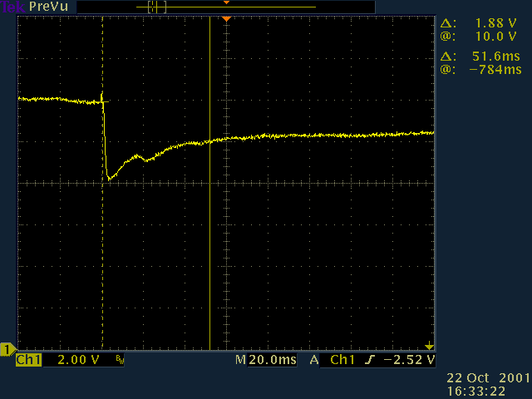Click the PreVu acquisition status text
The image size is (532, 399).
50,7
